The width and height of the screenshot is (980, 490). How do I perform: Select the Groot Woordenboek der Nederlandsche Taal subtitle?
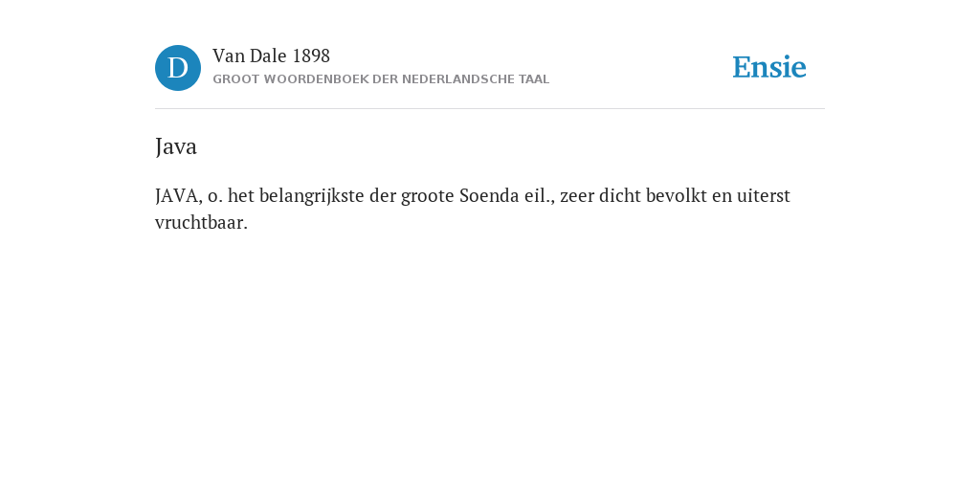coord(381,79)
